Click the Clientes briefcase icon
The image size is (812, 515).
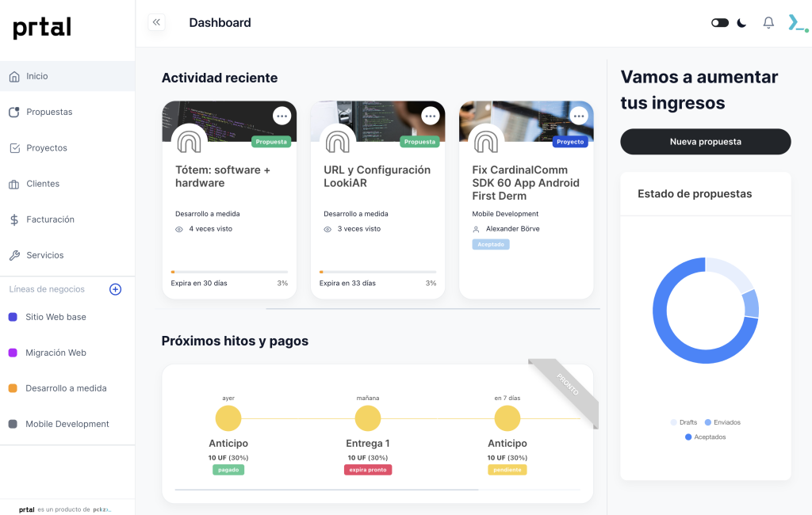14,184
